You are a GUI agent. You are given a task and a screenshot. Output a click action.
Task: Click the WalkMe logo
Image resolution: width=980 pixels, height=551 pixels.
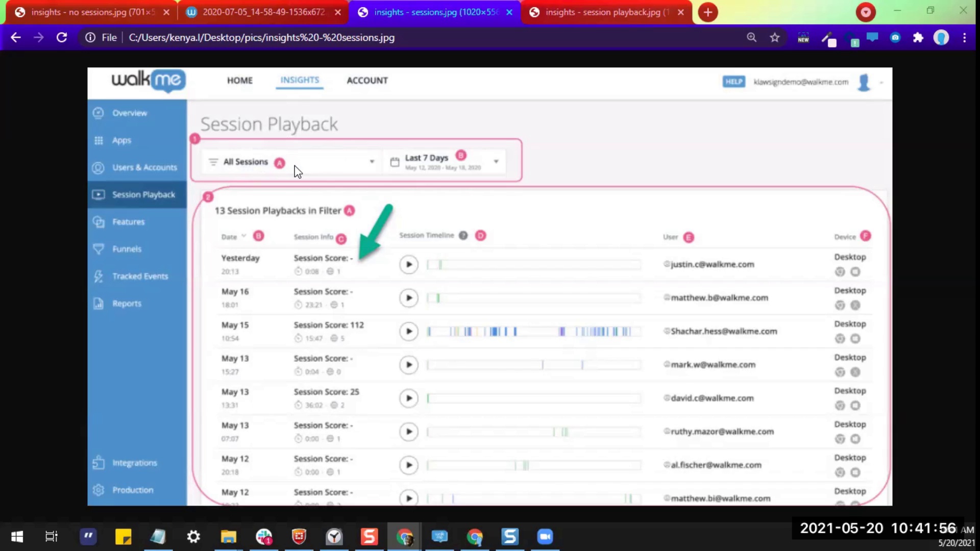[x=149, y=81]
